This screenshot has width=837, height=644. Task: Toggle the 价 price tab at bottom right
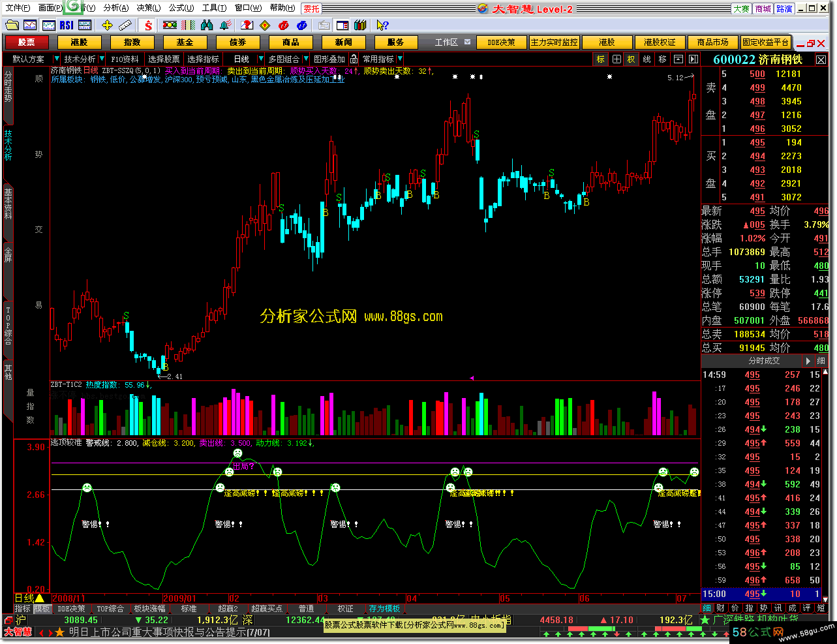pos(735,609)
